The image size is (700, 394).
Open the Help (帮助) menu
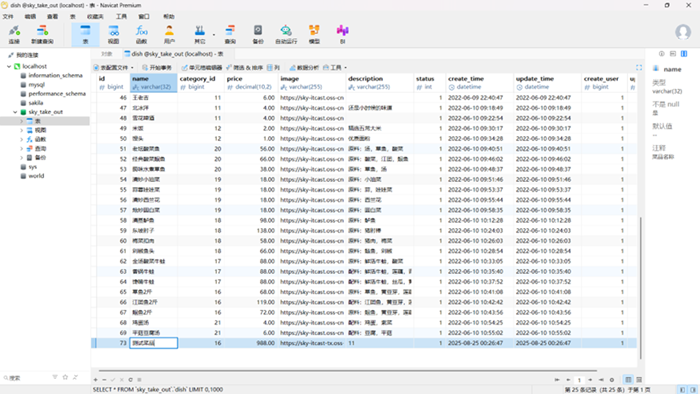pos(169,17)
